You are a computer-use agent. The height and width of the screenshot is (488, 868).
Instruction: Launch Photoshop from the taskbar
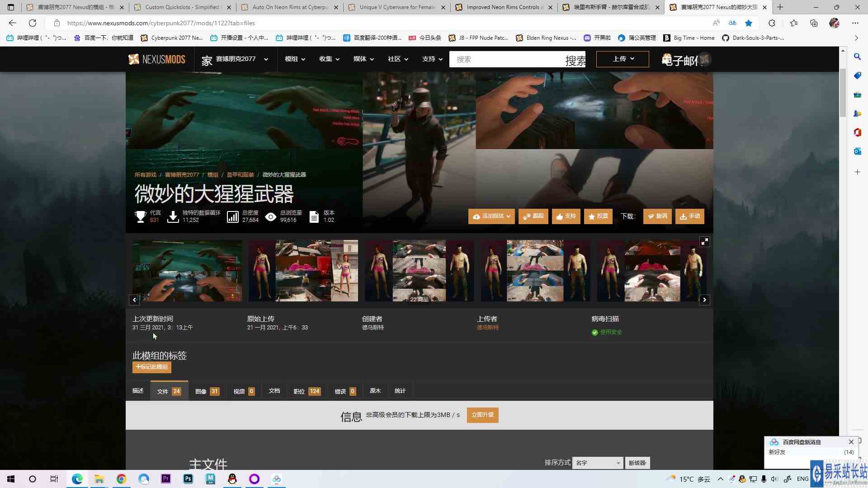[x=188, y=479]
